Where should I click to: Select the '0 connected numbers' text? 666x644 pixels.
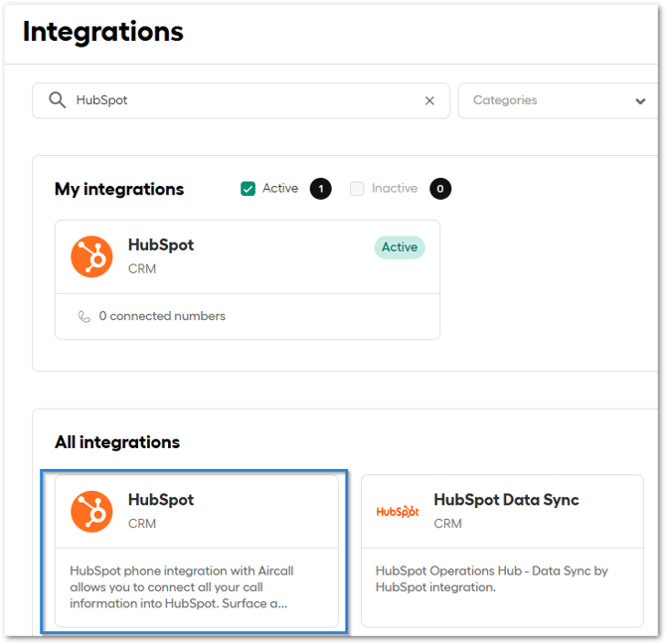[162, 316]
